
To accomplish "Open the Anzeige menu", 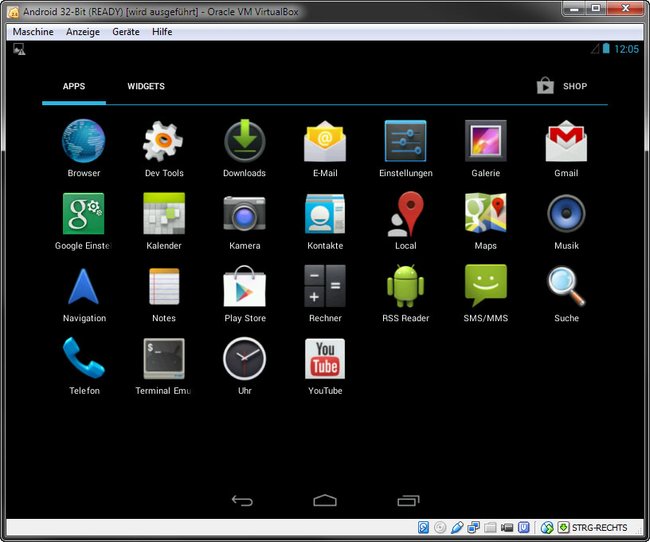I will click(x=83, y=32).
